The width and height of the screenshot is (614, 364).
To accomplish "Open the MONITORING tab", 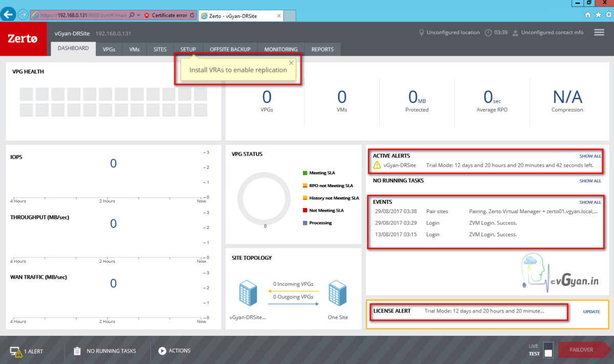I will (x=280, y=49).
